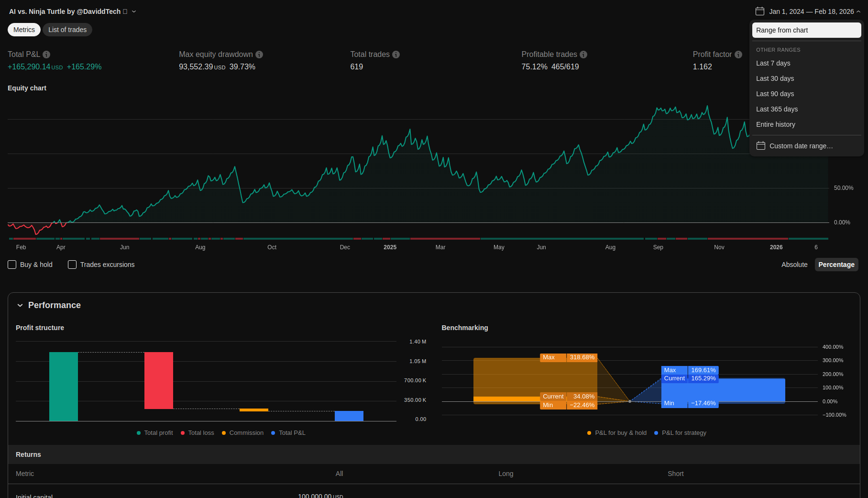
Task: Click info icon beside Max equity drawdown
Action: [259, 55]
